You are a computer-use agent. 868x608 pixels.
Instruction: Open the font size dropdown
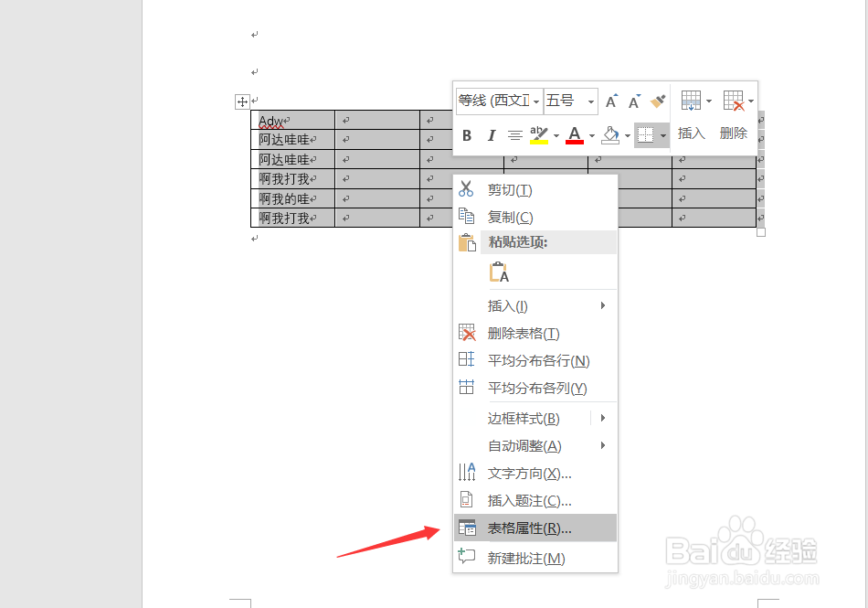[x=590, y=101]
